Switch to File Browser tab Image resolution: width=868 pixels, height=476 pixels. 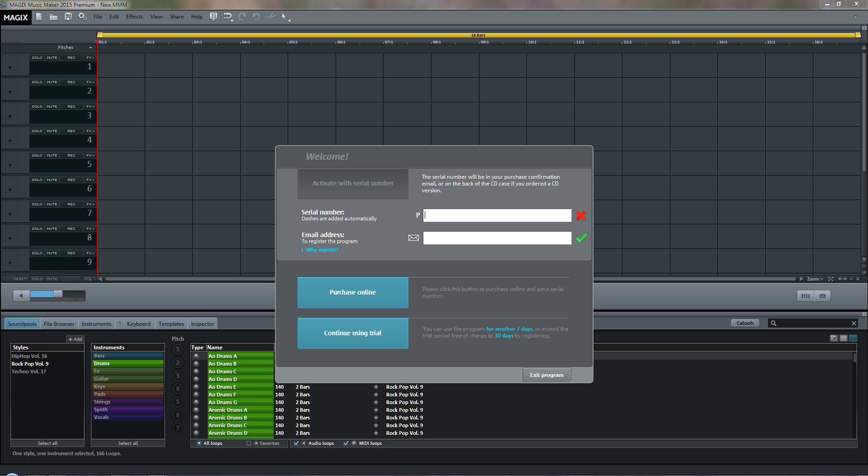coord(59,324)
